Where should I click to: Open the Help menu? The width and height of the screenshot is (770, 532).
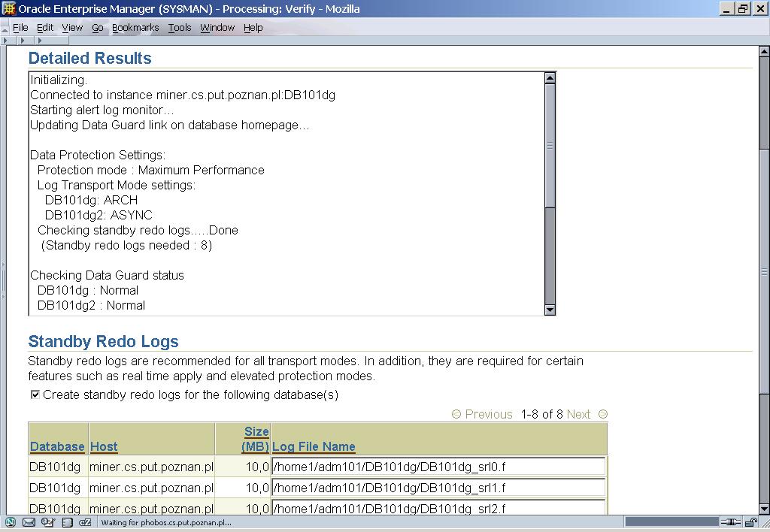pos(253,28)
